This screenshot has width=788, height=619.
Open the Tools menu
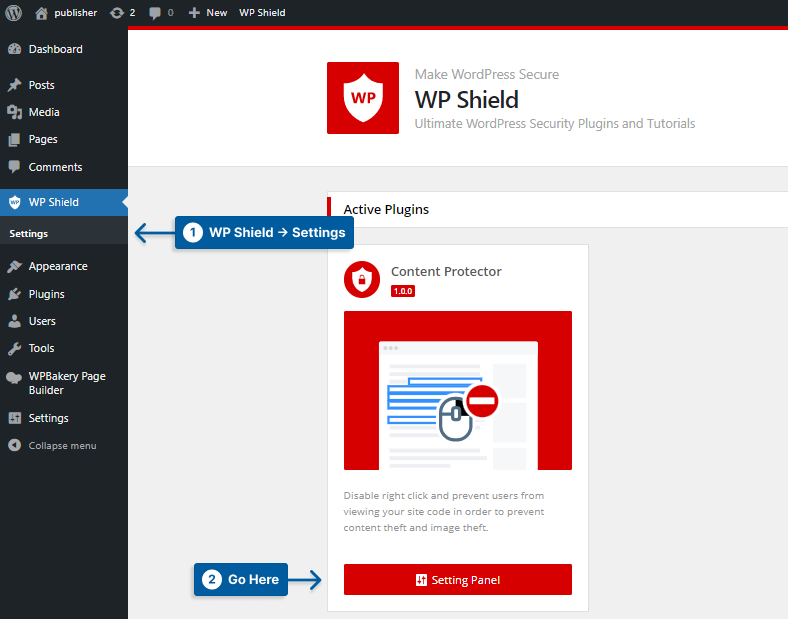pos(64,348)
